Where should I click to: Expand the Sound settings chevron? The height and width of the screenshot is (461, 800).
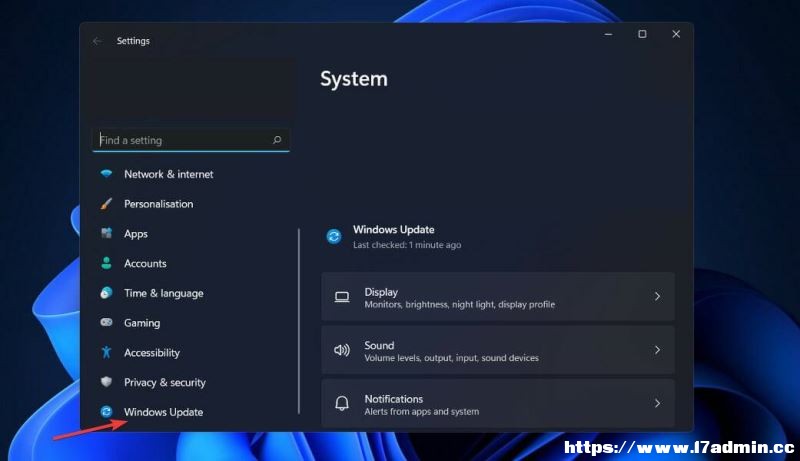[657, 350]
